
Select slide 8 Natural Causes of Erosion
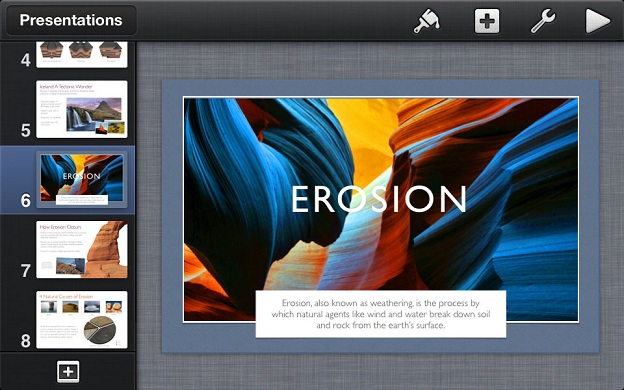82,320
